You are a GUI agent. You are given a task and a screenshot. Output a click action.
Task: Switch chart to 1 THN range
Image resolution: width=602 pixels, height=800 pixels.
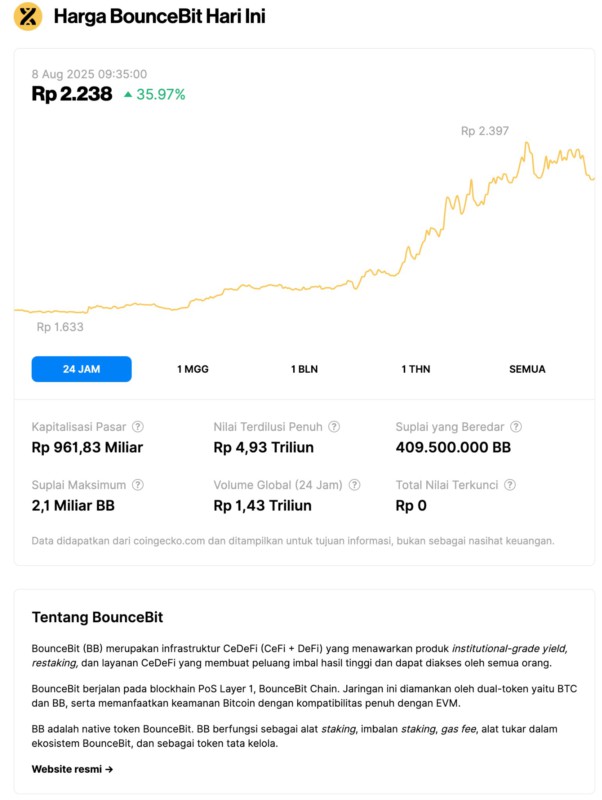point(416,369)
